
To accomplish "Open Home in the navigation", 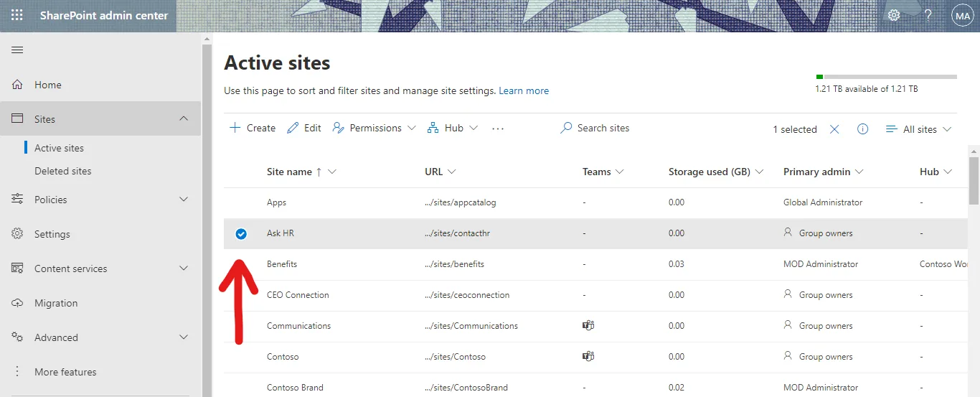I will [x=48, y=85].
